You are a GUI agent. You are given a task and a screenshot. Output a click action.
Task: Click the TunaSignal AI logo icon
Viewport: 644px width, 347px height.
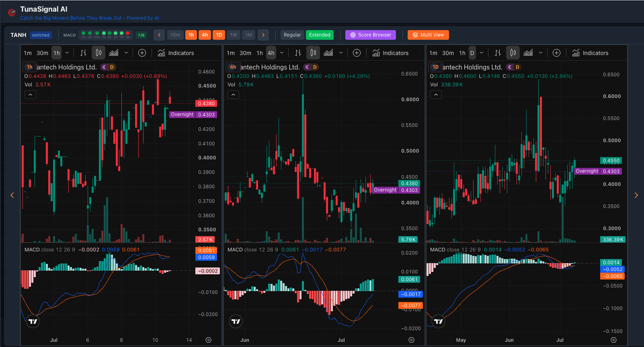pos(11,12)
